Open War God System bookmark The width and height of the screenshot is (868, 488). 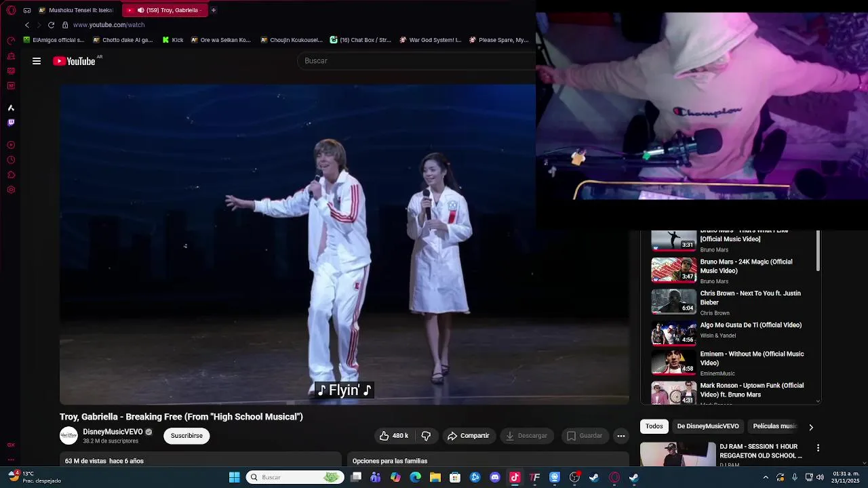click(x=430, y=40)
